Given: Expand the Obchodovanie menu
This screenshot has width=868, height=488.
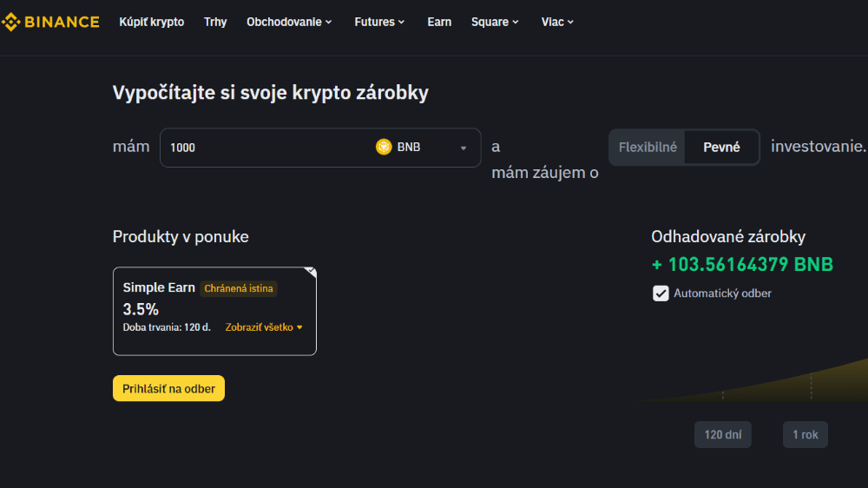Looking at the screenshot, I should pos(289,22).
